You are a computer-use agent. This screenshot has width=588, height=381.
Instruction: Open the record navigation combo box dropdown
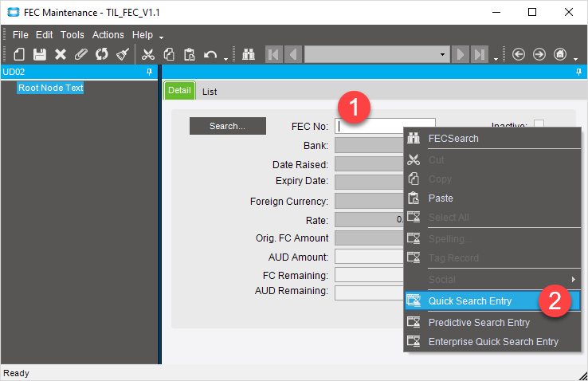tap(442, 55)
